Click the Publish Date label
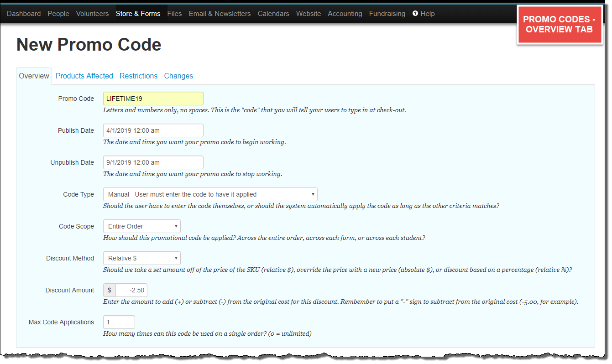The image size is (612, 364). (76, 130)
